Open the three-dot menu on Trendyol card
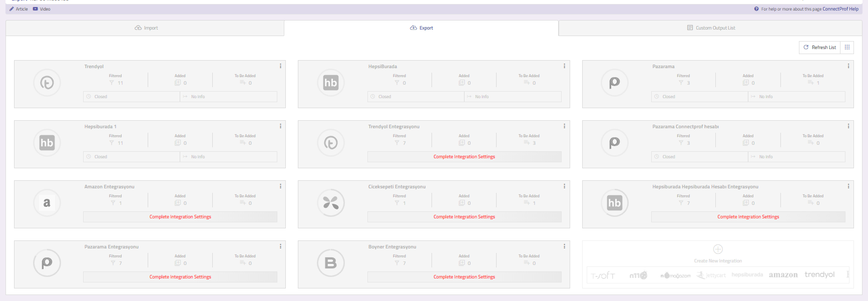 tap(280, 66)
